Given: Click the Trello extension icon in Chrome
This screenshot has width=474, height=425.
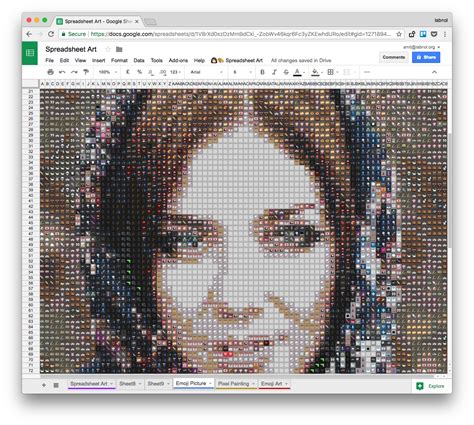Looking at the screenshot, I should click(x=423, y=34).
